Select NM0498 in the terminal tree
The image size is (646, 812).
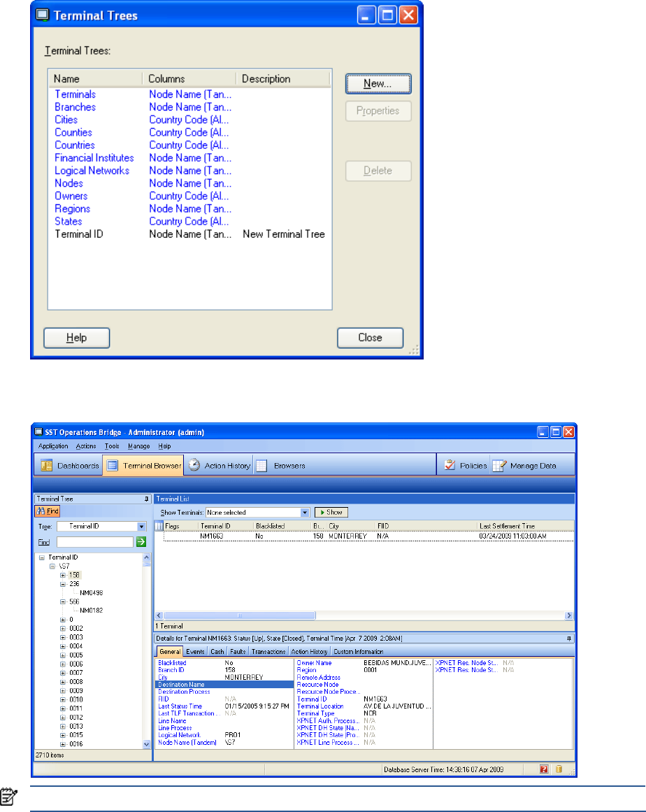click(91, 593)
